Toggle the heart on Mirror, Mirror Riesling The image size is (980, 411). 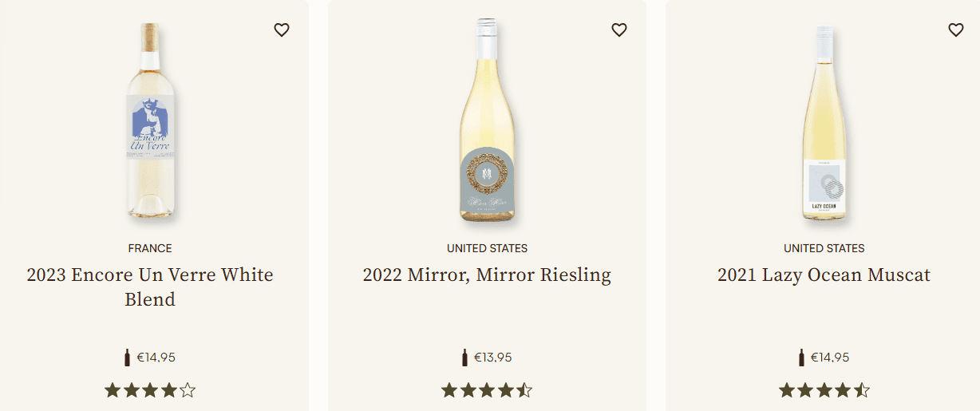tap(619, 30)
